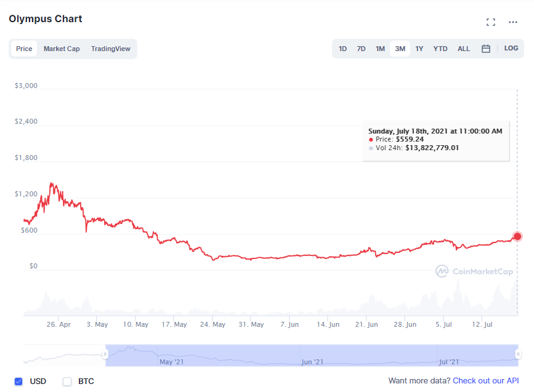Screen dimensions: 534x392
Task: Click the "Jun '21" navigator label
Action: pos(312,362)
